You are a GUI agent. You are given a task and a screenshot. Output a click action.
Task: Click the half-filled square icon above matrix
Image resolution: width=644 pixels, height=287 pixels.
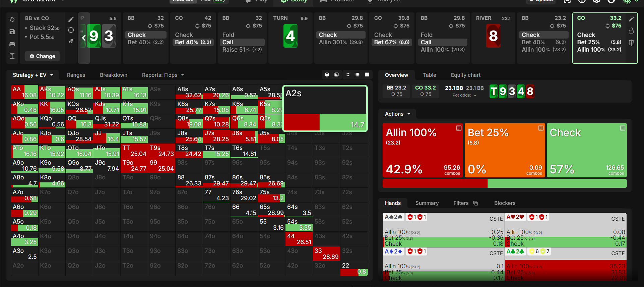336,75
